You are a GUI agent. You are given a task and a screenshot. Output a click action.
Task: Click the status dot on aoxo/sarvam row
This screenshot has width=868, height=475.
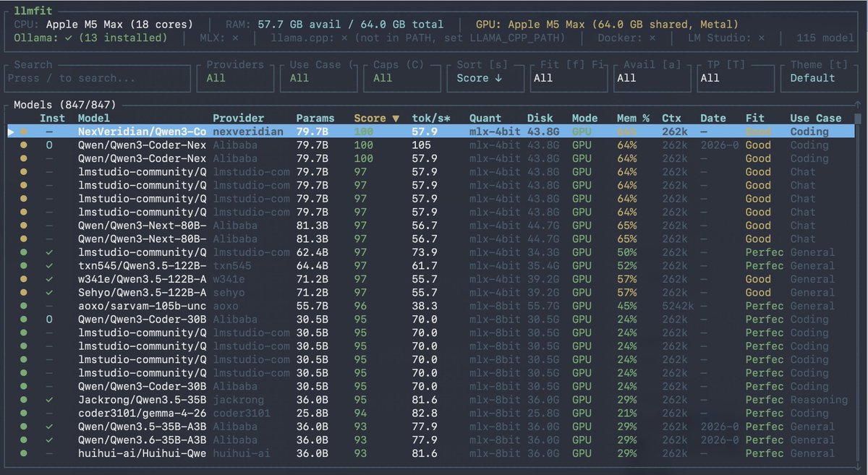pos(24,306)
